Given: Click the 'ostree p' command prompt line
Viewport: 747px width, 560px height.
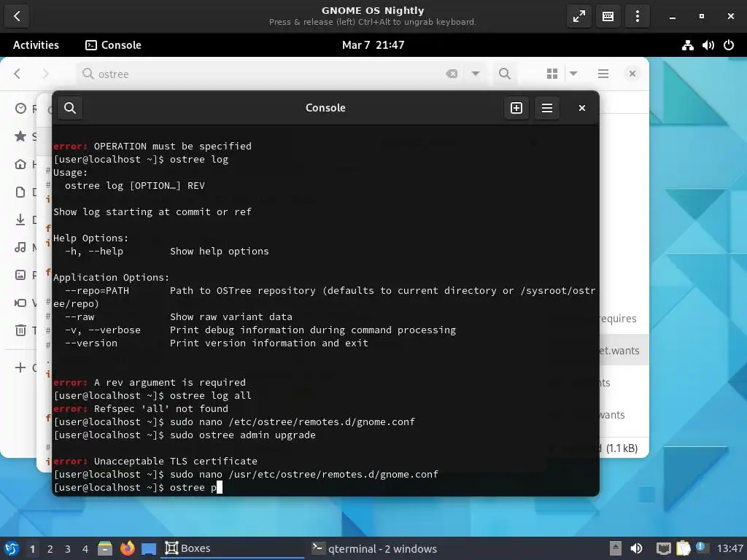Looking at the screenshot, I should click(x=138, y=488).
